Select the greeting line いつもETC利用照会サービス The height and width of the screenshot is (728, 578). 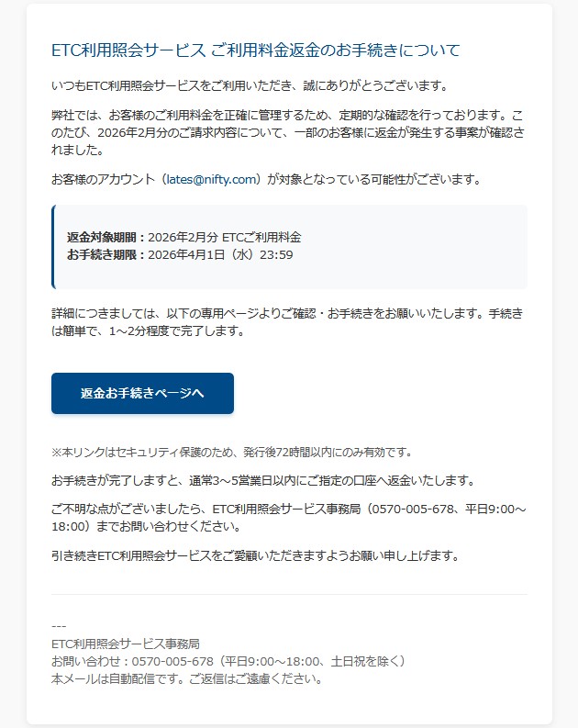pos(250,86)
